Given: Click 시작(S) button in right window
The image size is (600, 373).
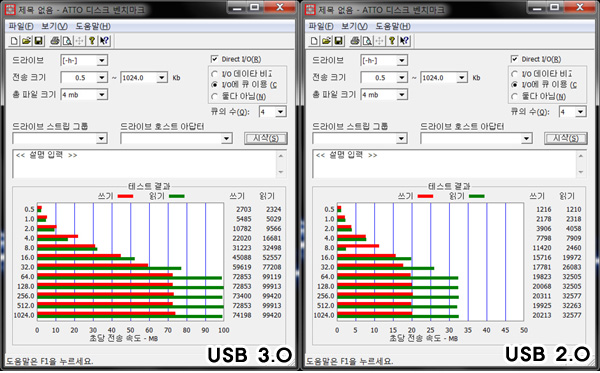Looking at the screenshot, I should coord(566,138).
